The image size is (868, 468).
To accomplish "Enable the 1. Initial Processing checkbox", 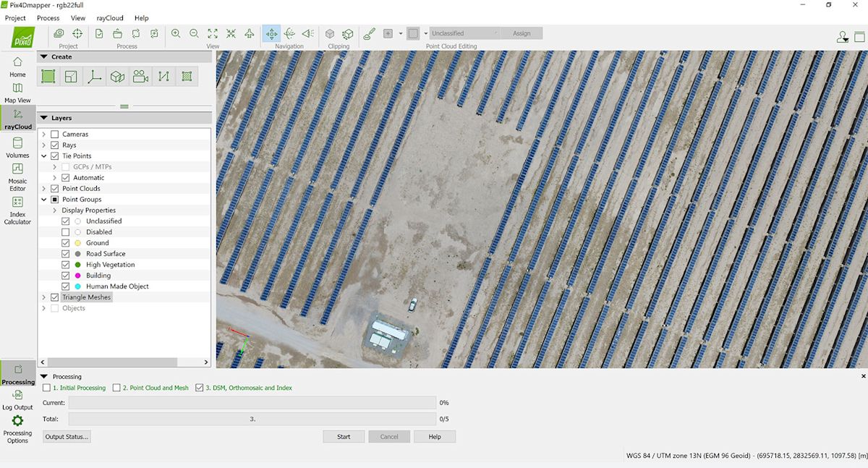I will (x=46, y=388).
